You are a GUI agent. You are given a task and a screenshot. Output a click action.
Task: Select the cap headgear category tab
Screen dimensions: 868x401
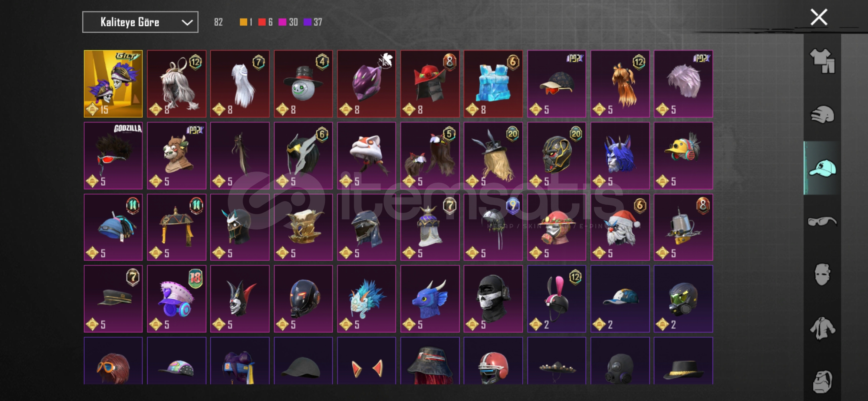(822, 168)
